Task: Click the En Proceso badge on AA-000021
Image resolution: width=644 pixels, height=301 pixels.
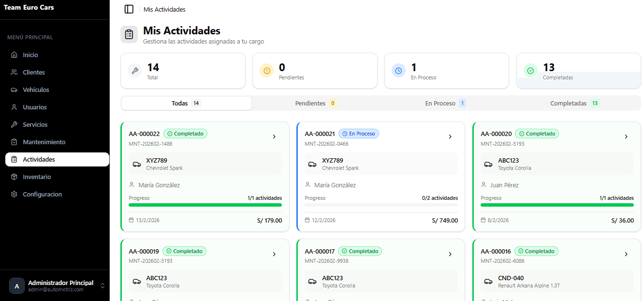Action: (358, 133)
